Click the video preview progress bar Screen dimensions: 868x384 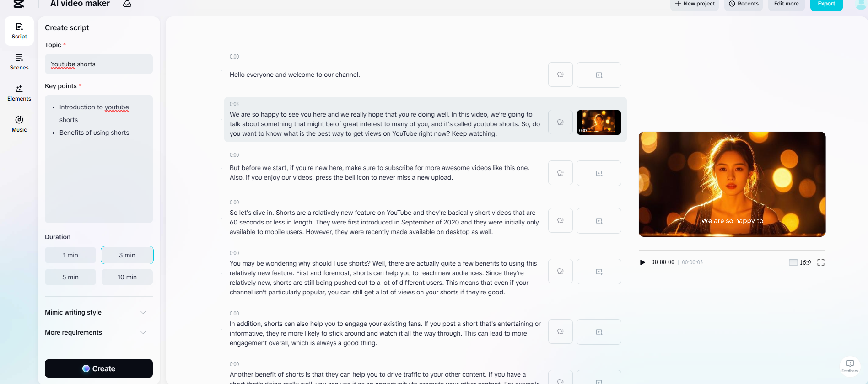point(732,251)
